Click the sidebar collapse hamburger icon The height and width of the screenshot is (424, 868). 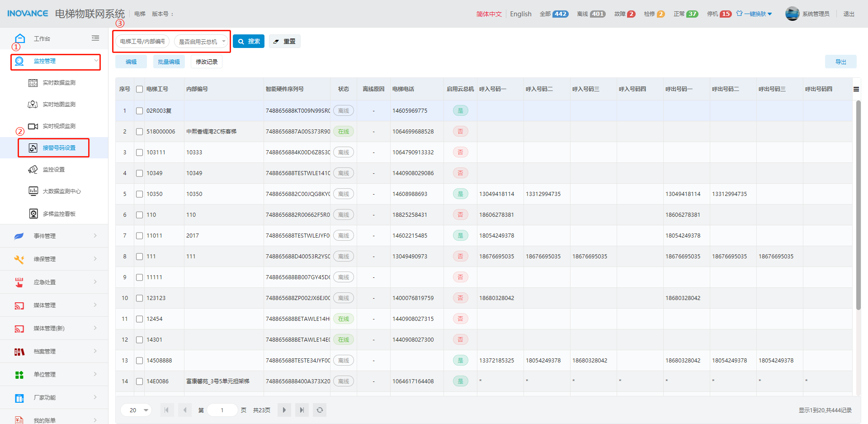tap(95, 38)
